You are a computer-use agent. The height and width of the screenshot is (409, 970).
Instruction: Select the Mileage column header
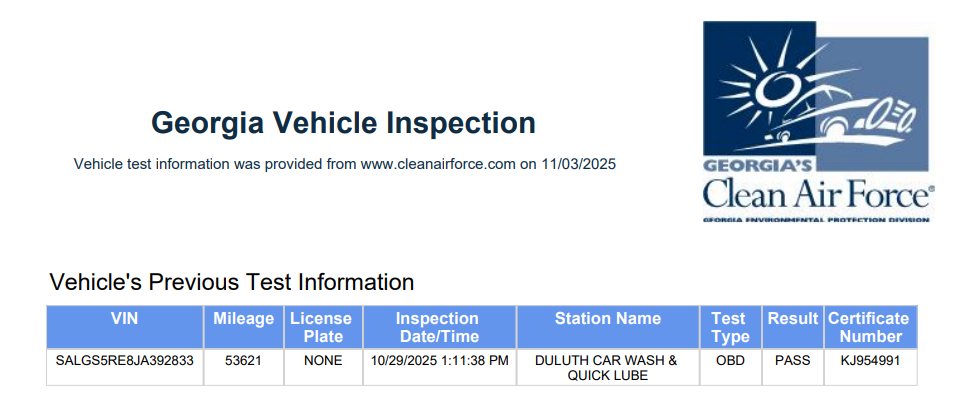(x=244, y=319)
